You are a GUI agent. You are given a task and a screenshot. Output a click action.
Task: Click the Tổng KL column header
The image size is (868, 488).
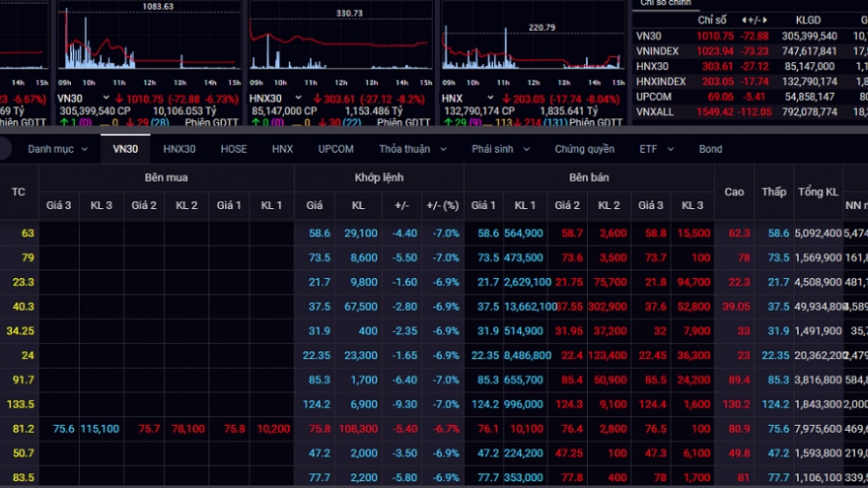[x=818, y=191]
